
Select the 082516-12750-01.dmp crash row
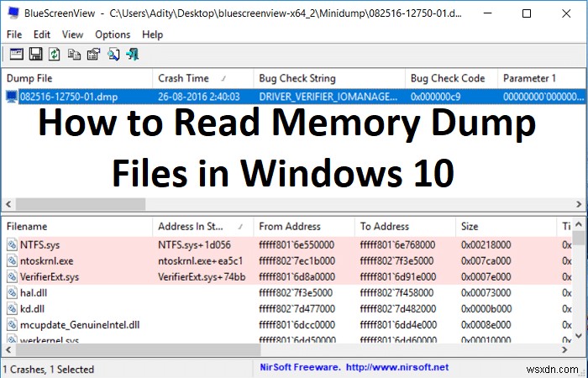tap(294, 97)
